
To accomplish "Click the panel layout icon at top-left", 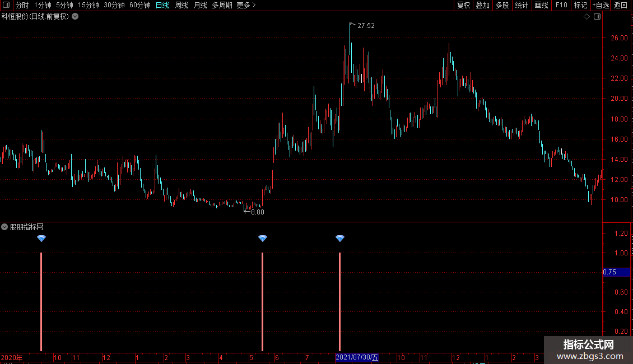I will pos(6,5).
